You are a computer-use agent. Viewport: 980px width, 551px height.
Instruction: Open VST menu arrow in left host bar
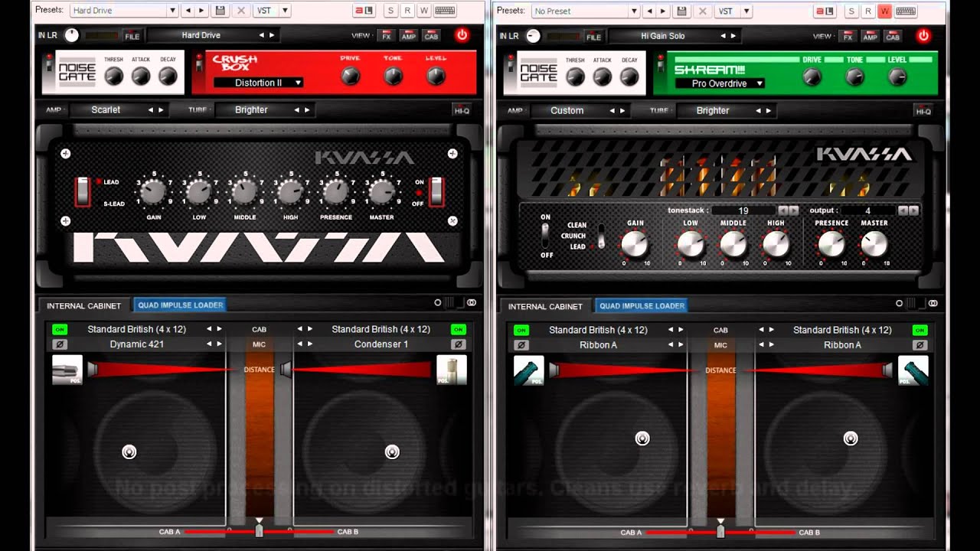click(x=285, y=11)
